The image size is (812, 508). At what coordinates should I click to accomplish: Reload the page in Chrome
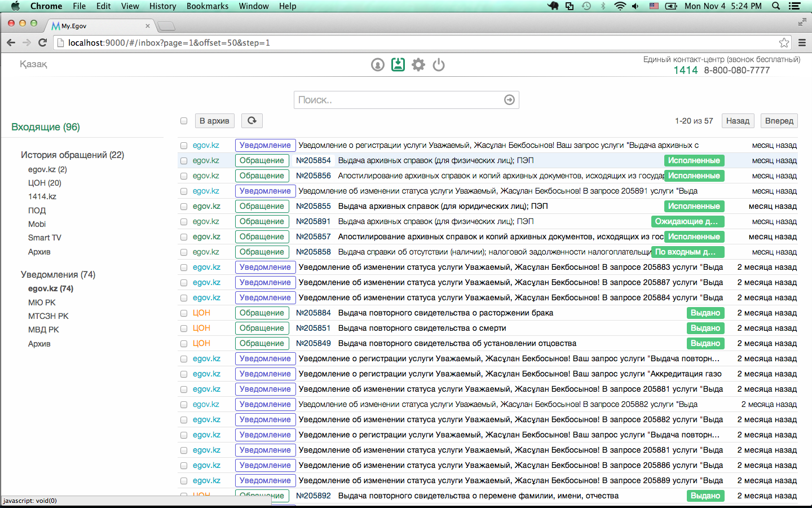(42, 42)
